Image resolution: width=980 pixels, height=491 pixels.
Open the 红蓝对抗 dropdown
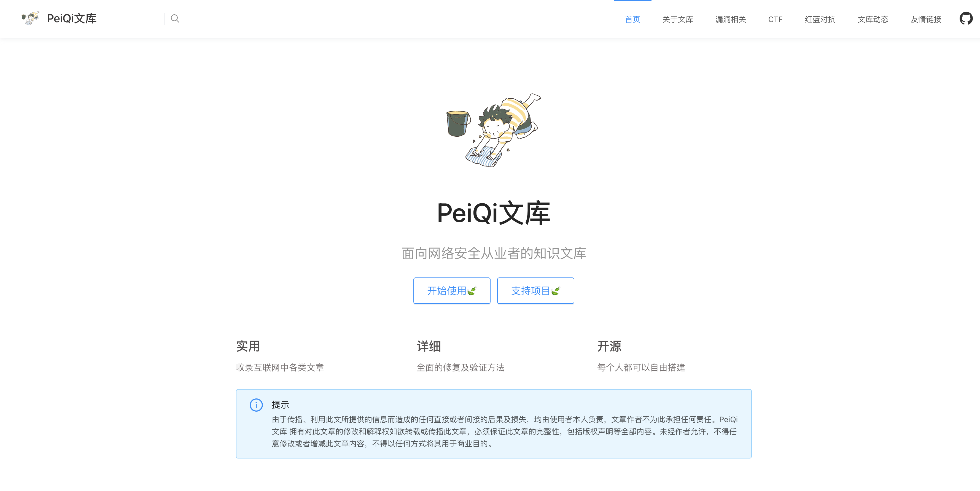820,19
